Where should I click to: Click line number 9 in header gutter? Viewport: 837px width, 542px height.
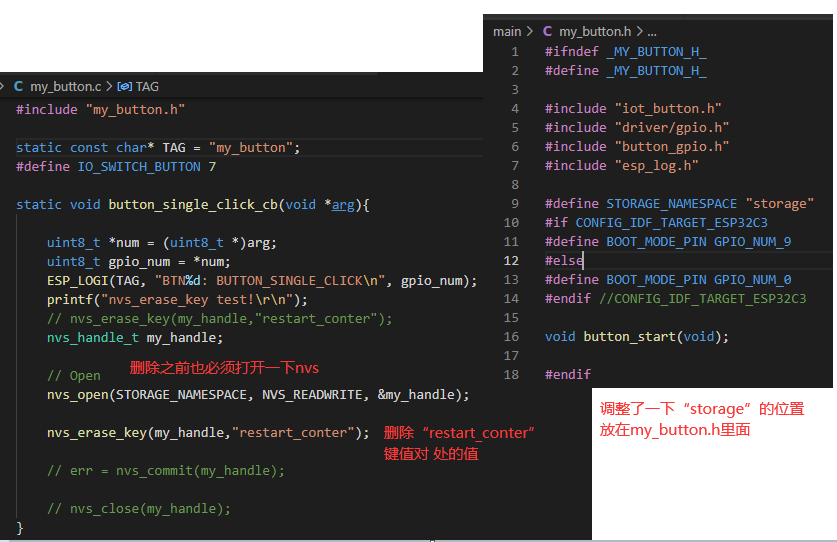[515, 203]
